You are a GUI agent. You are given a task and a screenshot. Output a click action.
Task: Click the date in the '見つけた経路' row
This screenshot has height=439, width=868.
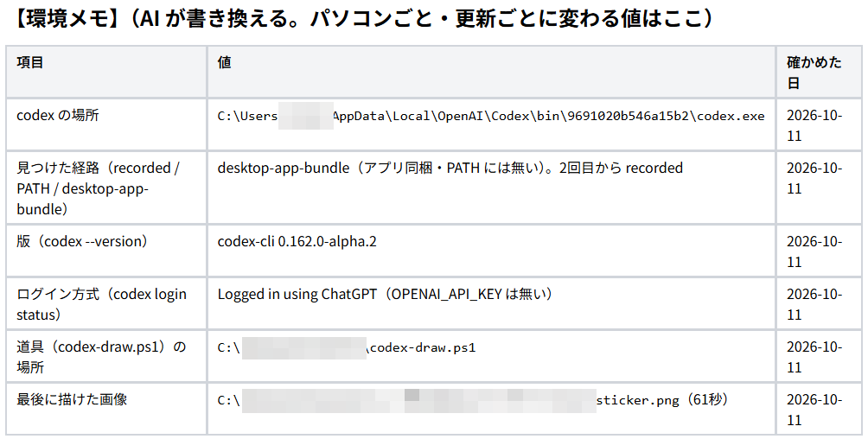[814, 178]
